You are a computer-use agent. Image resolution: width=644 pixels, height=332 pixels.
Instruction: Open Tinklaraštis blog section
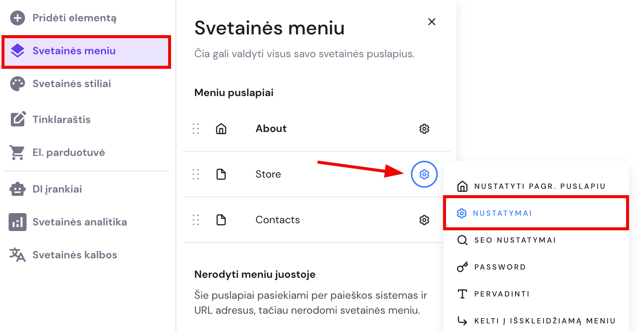coord(61,120)
